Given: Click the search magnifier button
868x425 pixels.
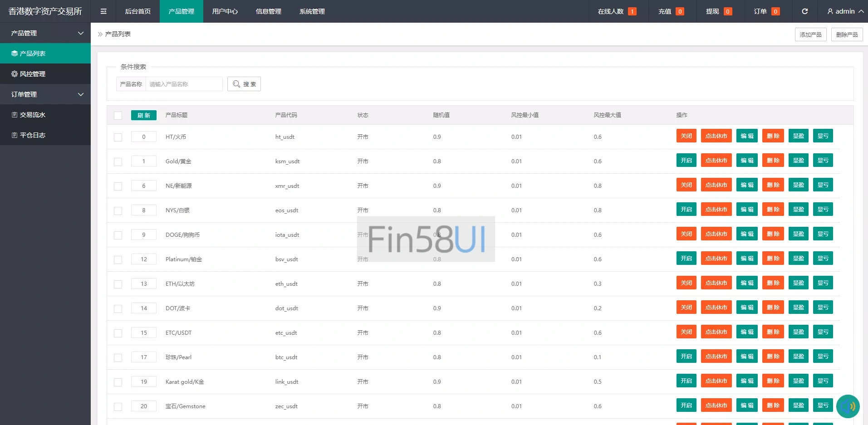Looking at the screenshot, I should point(244,84).
